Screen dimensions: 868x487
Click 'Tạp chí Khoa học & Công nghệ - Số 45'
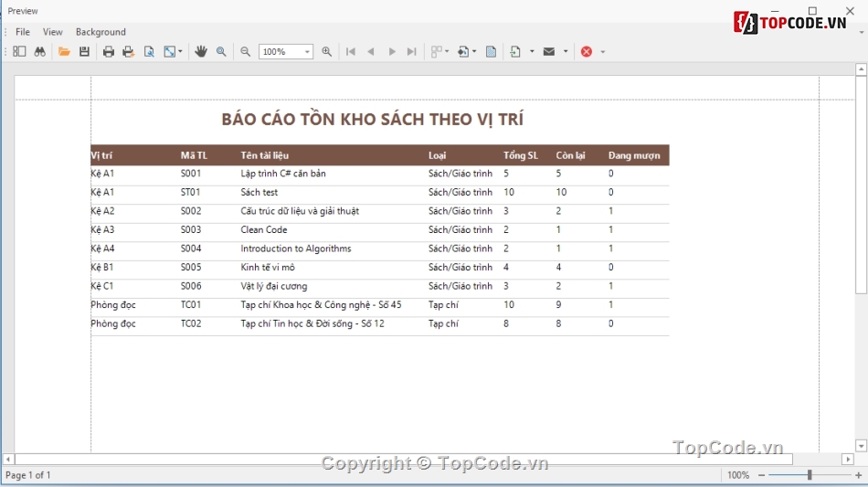[x=321, y=305]
